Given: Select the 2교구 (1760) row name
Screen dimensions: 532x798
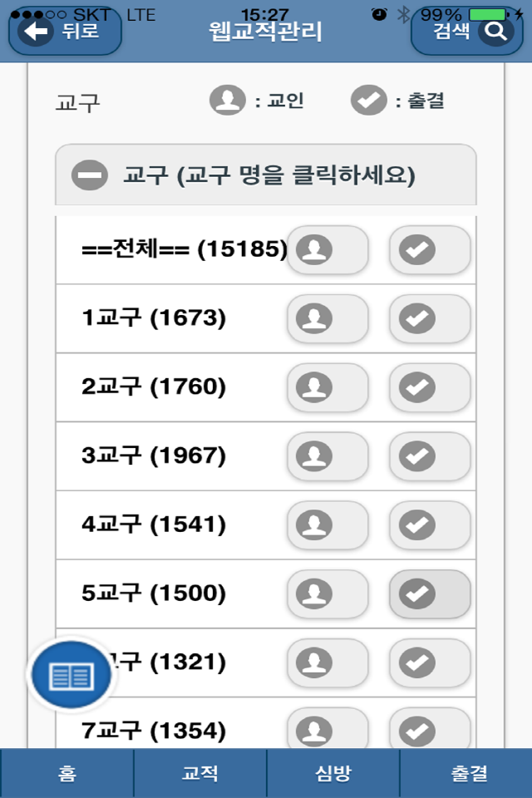Looking at the screenshot, I should [154, 387].
